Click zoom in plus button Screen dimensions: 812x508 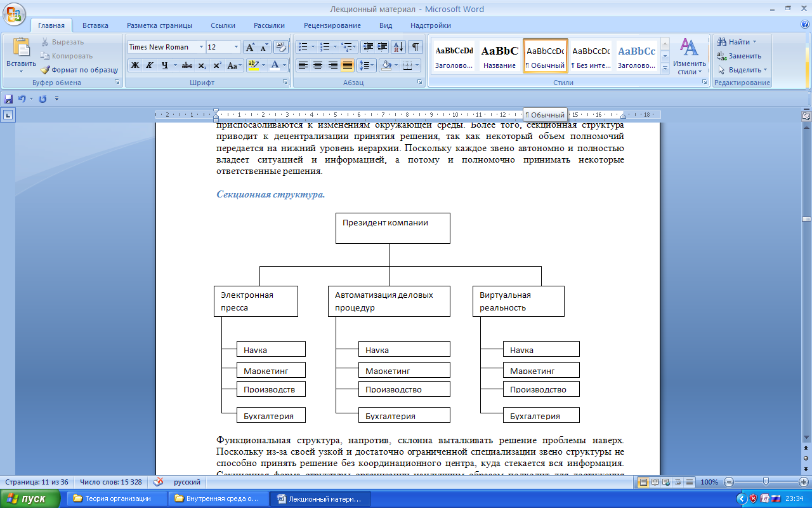(x=805, y=482)
